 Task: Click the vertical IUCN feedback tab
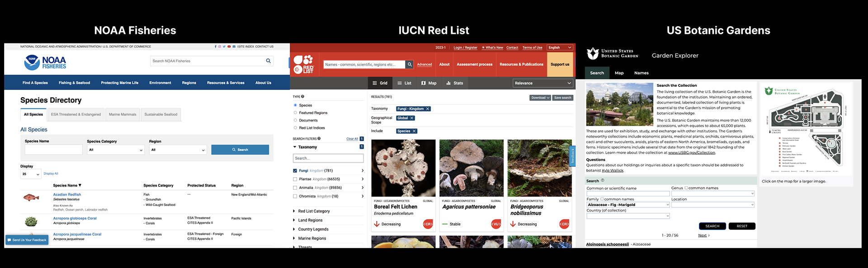tap(572, 156)
